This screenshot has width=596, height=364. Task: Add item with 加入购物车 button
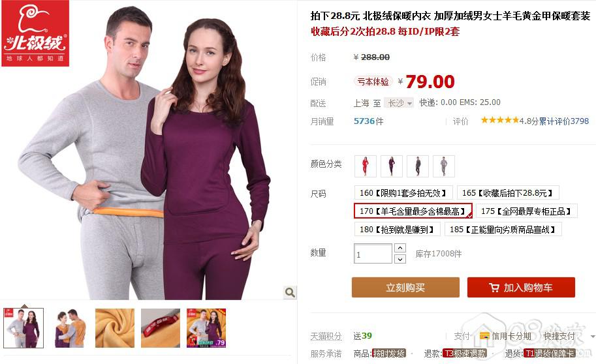[521, 287]
